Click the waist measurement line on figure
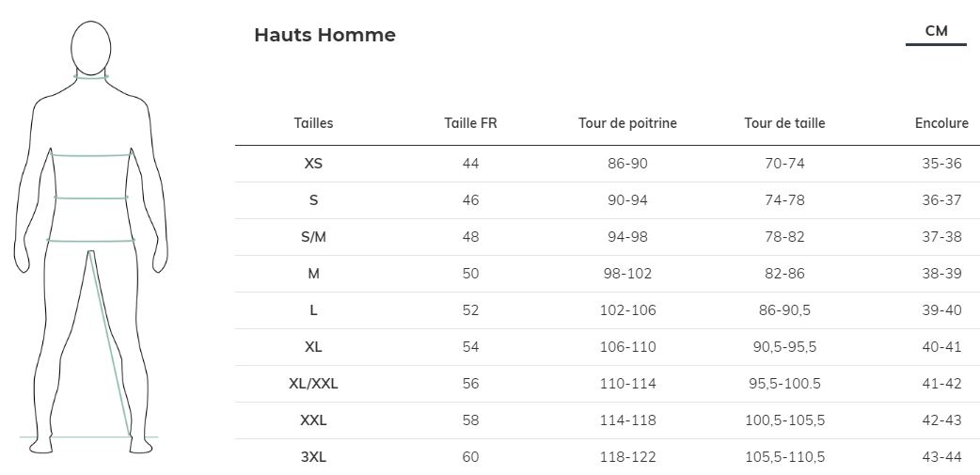 coord(91,198)
